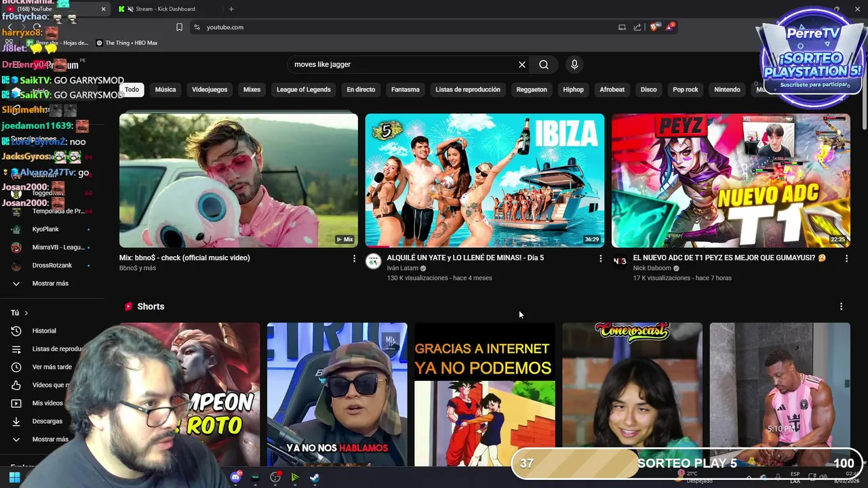868x488 pixels.
Task: Open the Nick Daboom channel name link
Action: pyautogui.click(x=652, y=268)
